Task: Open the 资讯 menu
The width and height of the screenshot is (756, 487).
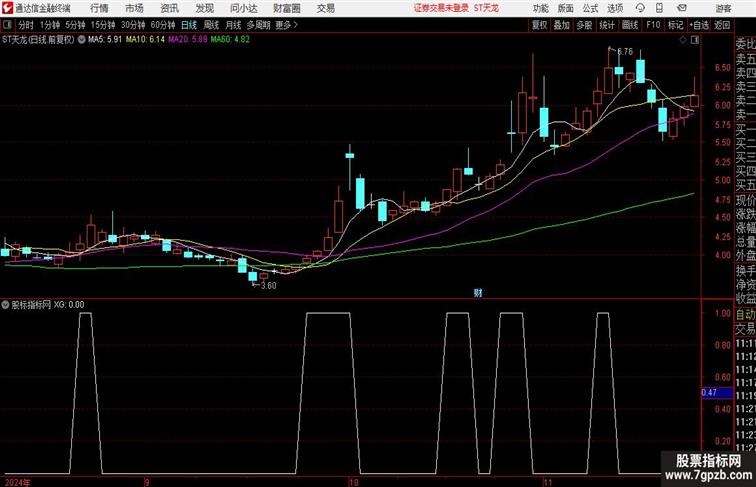Action: pyautogui.click(x=170, y=8)
